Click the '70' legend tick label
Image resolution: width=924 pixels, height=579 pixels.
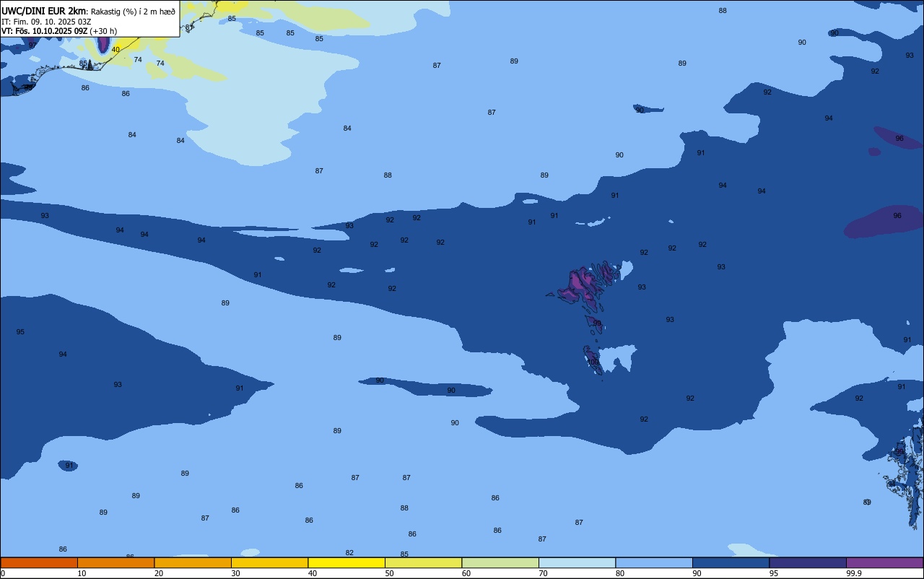tap(543, 573)
